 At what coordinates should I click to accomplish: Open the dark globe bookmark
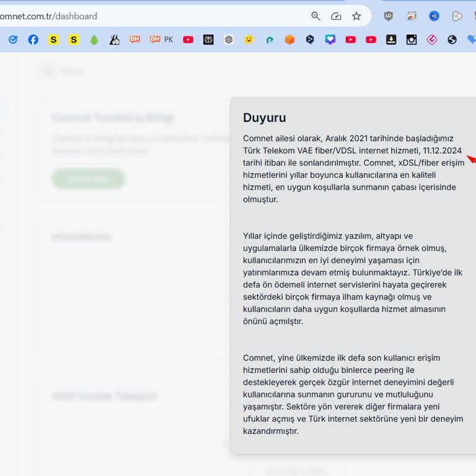452,40
